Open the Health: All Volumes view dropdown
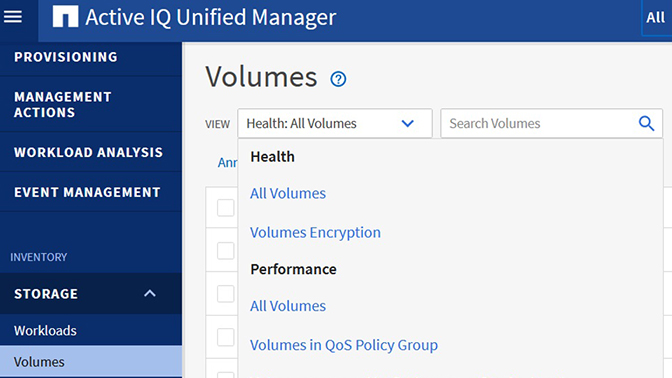Screen dimensions: 672x378 [335, 123]
